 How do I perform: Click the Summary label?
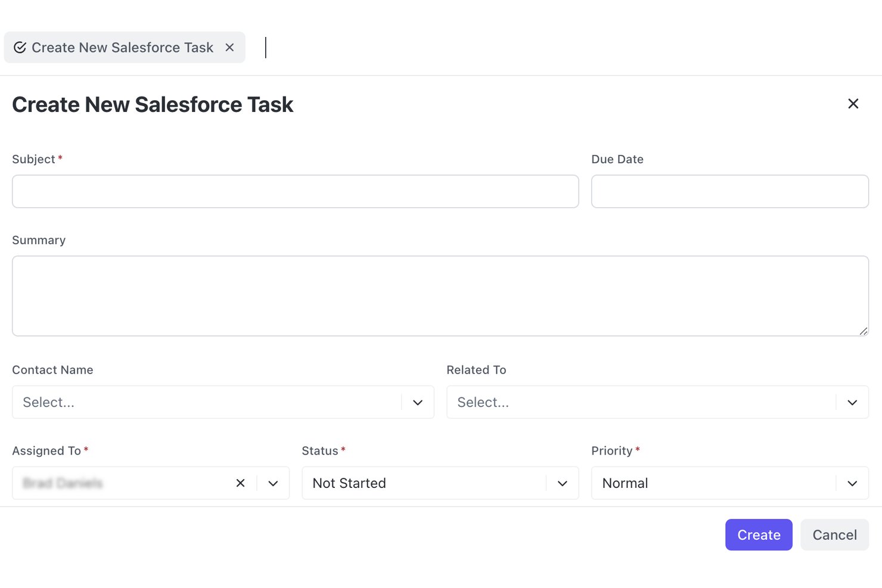[39, 240]
